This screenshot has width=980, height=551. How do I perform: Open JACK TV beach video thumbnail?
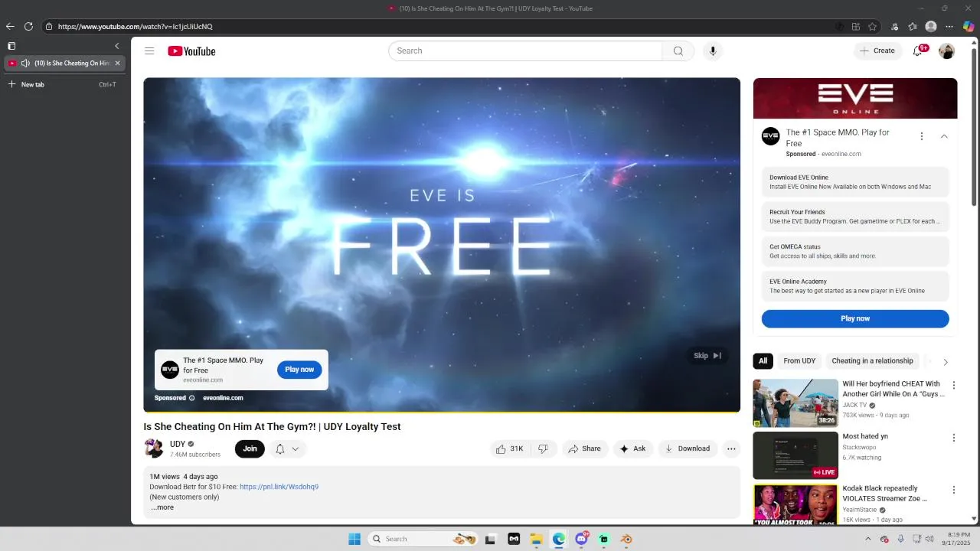pyautogui.click(x=795, y=403)
